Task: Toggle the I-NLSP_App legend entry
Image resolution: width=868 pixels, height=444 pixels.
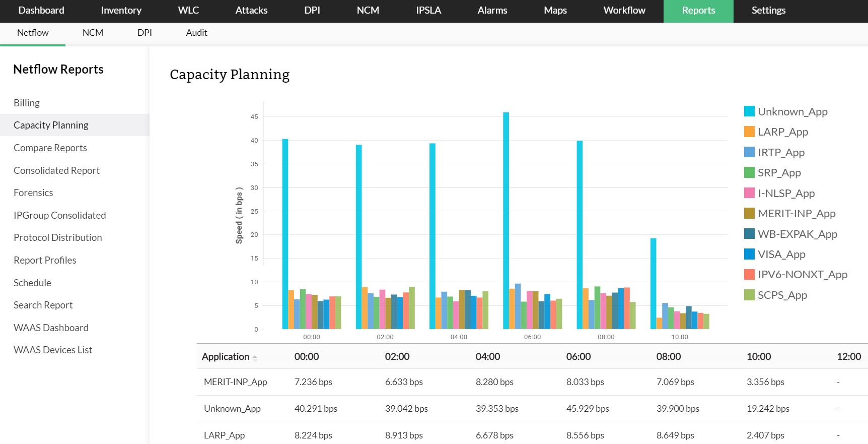Action: point(749,193)
